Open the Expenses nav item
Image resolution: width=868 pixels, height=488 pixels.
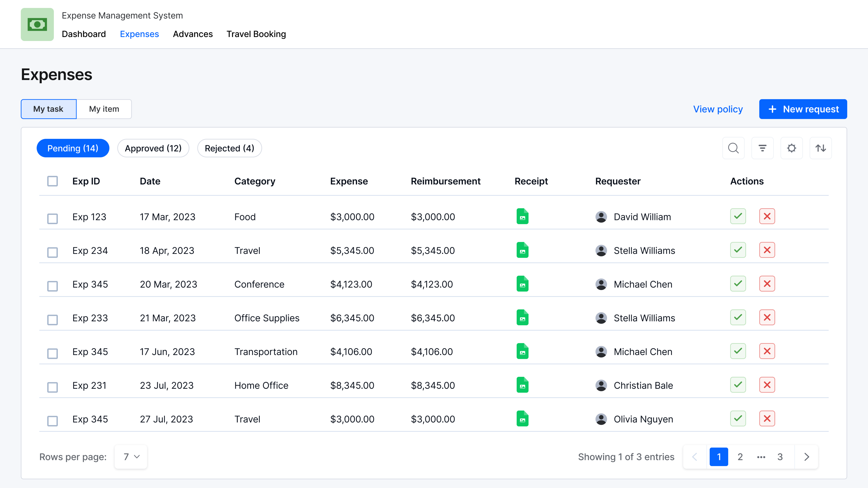[139, 34]
